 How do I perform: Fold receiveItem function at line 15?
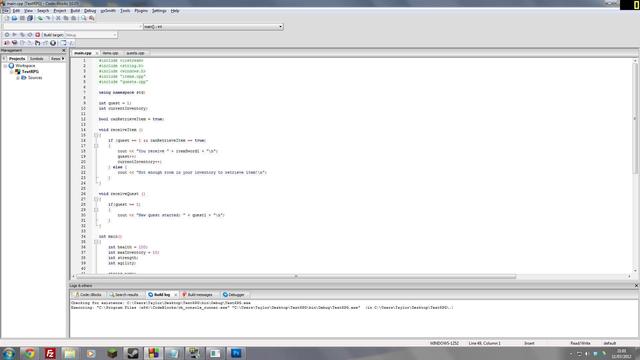[x=96, y=135]
